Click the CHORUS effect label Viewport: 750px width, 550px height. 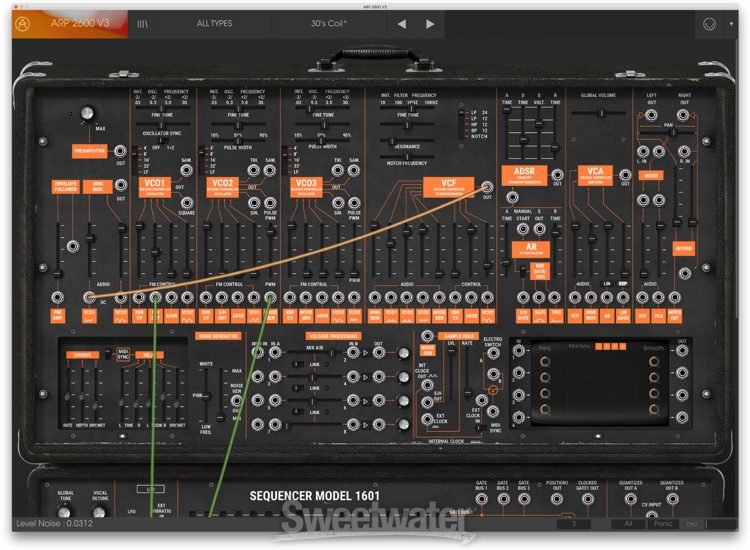[82, 355]
